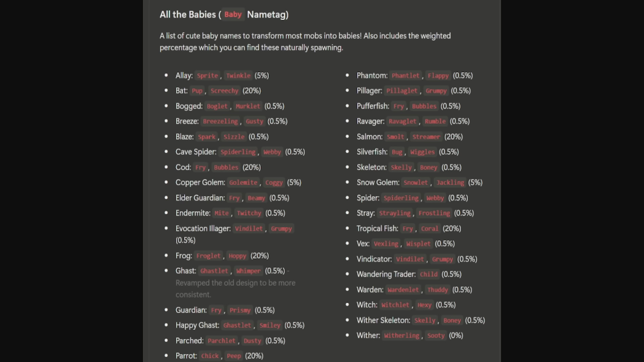The height and width of the screenshot is (362, 644).
Task: Click the Froglet name tag
Action: pyautogui.click(x=208, y=256)
